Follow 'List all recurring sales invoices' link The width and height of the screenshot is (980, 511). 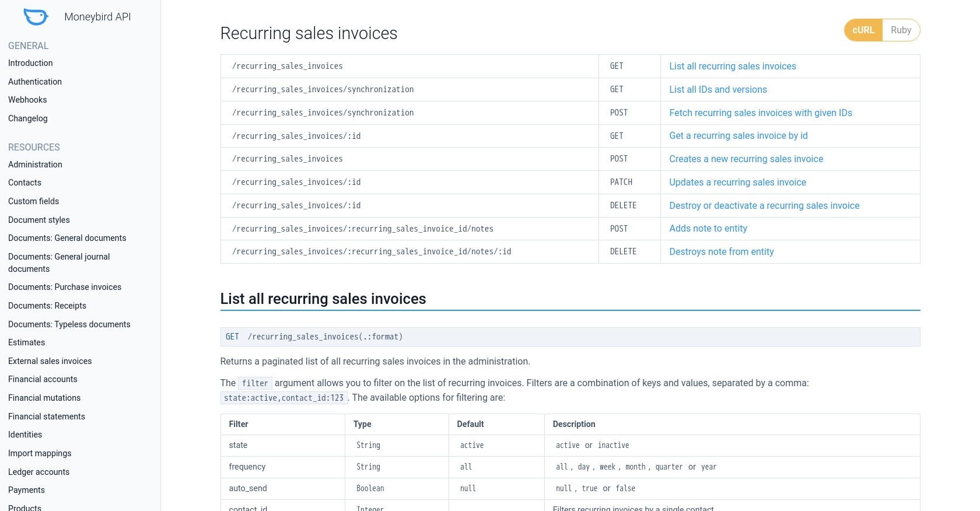coord(733,66)
